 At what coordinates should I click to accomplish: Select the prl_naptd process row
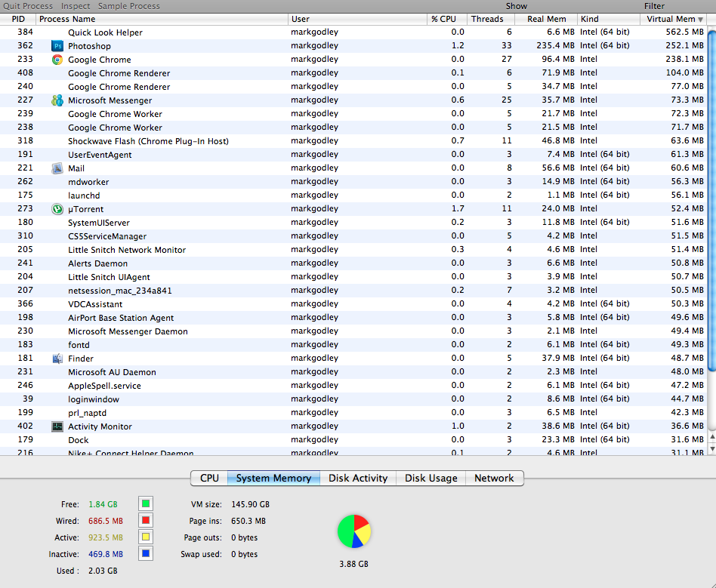tap(353, 413)
